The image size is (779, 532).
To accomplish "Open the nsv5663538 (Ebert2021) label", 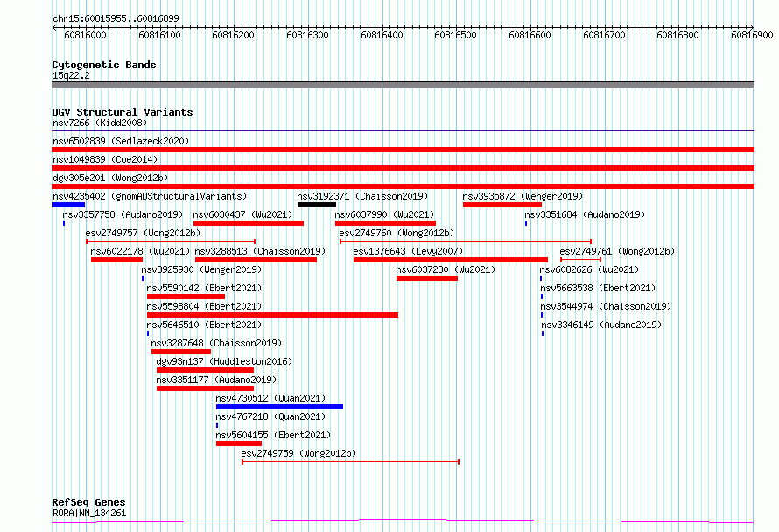I will tap(598, 288).
